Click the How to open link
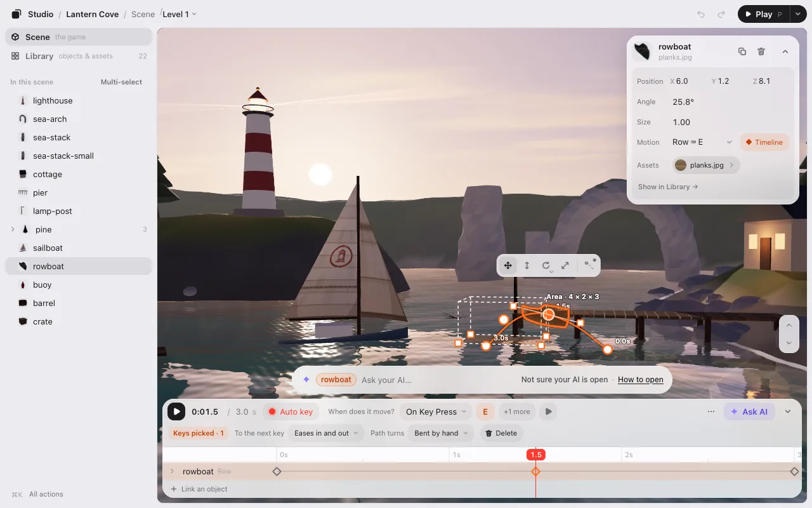 pos(641,380)
